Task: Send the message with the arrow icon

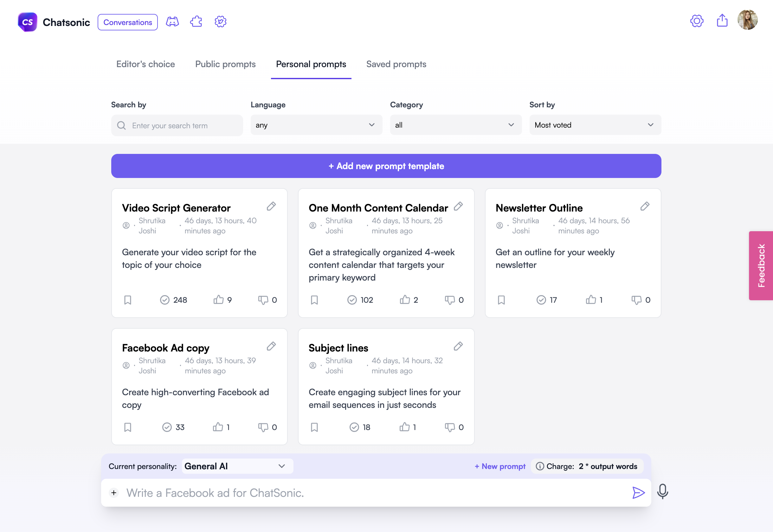Action: 638,493
